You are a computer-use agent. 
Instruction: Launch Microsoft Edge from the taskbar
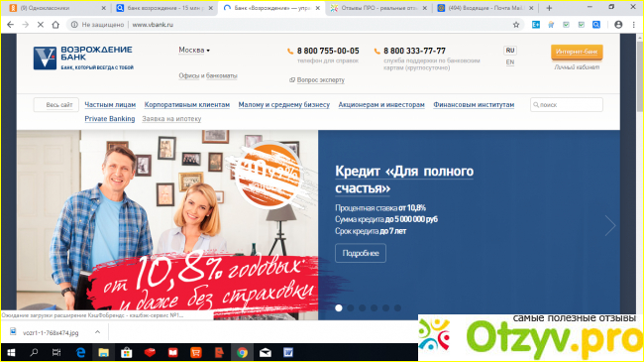click(80, 352)
